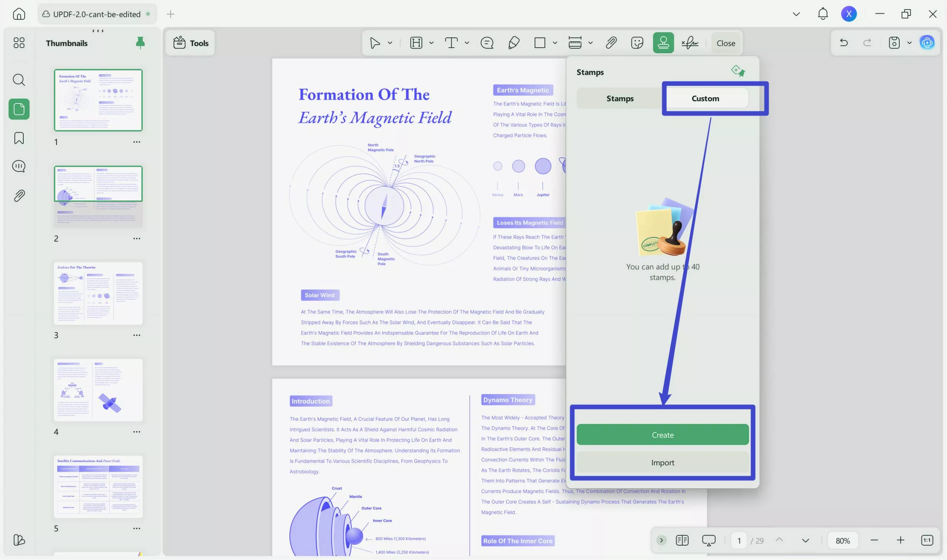Image resolution: width=947 pixels, height=560 pixels.
Task: Open the Shape tool dropdown arrow
Action: pos(554,43)
